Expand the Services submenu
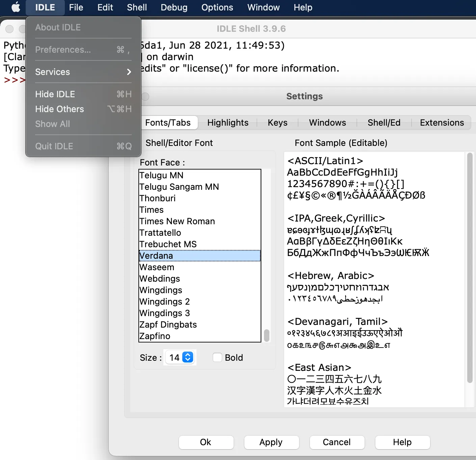This screenshot has height=460, width=476. click(x=83, y=72)
